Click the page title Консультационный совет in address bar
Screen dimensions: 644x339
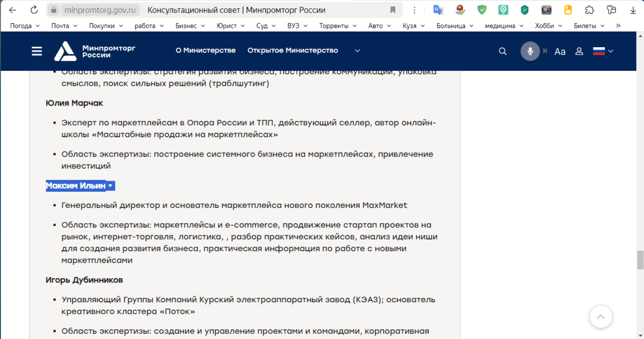coord(236,10)
